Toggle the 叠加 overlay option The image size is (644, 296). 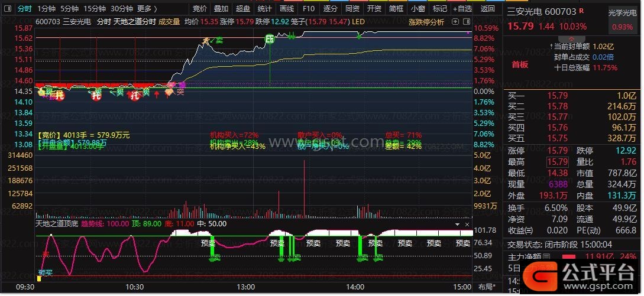tap(221, 9)
